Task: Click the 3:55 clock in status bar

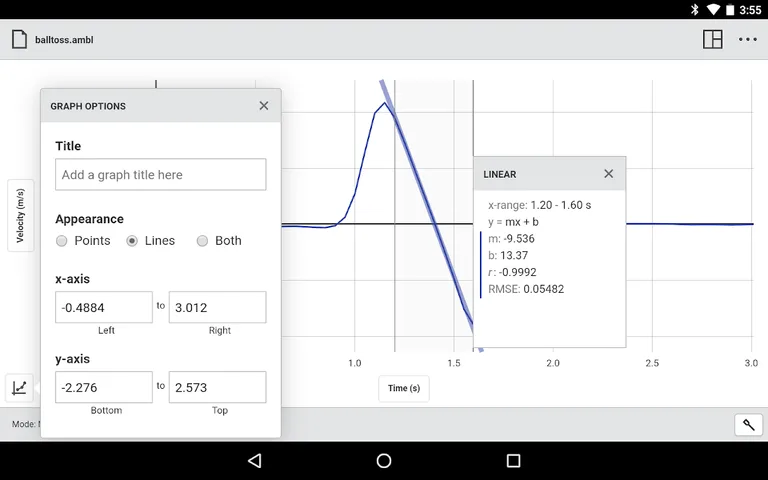Action: 750,10
